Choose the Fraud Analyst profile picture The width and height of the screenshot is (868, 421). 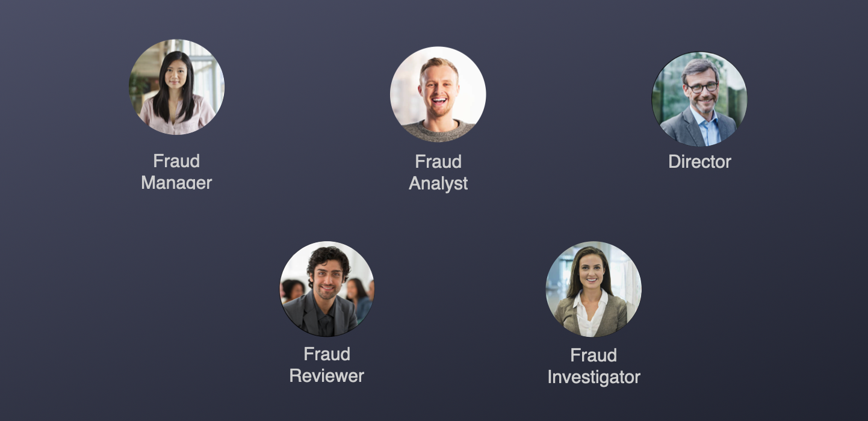click(x=438, y=94)
